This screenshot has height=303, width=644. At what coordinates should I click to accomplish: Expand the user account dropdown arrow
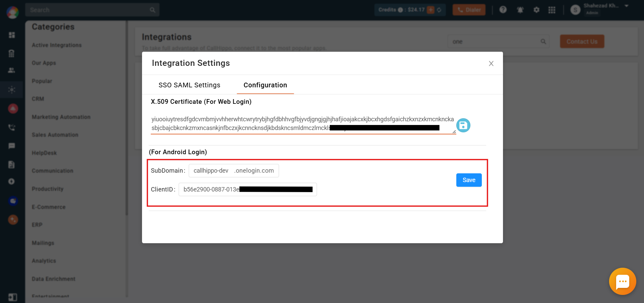627,6
